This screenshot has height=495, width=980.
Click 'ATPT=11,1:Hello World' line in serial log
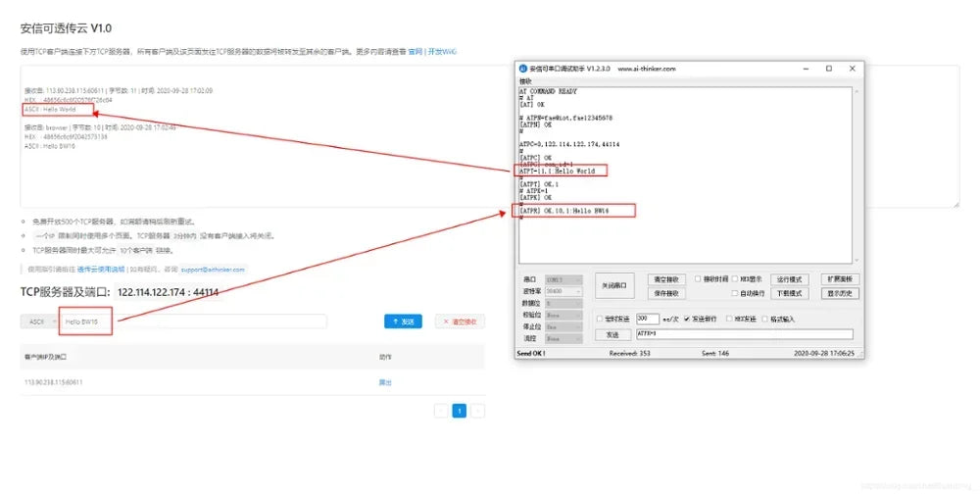558,172
